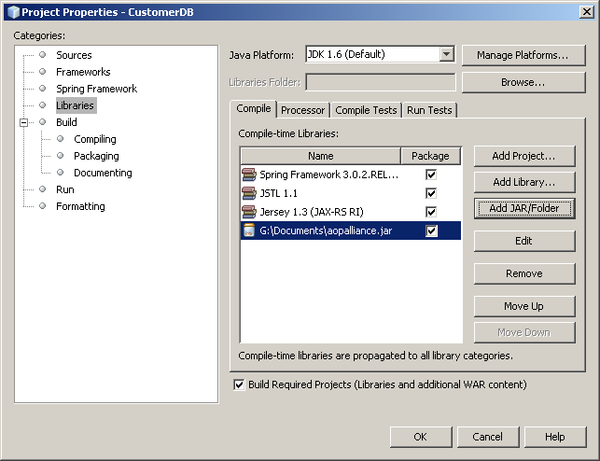The image size is (600, 461).
Task: Click the Jersey 1.3 library books icon
Action: pos(249,212)
